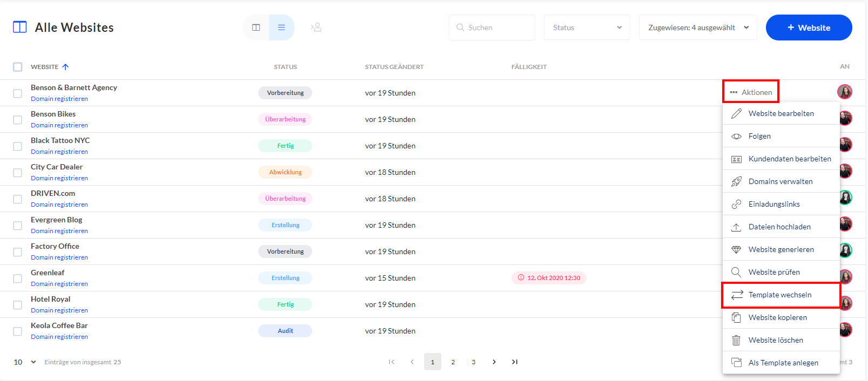868x381 pixels.
Task: Click the blue + Website button
Action: coord(809,28)
